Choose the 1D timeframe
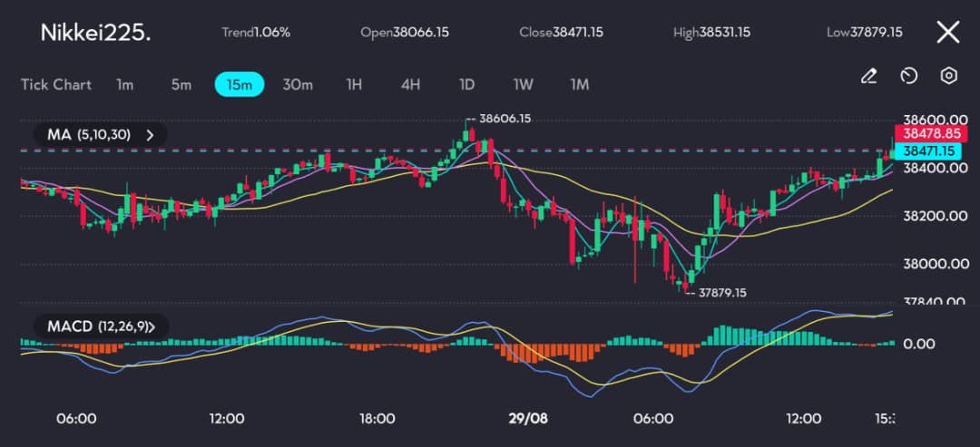Screen dimensions: 980x447 point(466,84)
